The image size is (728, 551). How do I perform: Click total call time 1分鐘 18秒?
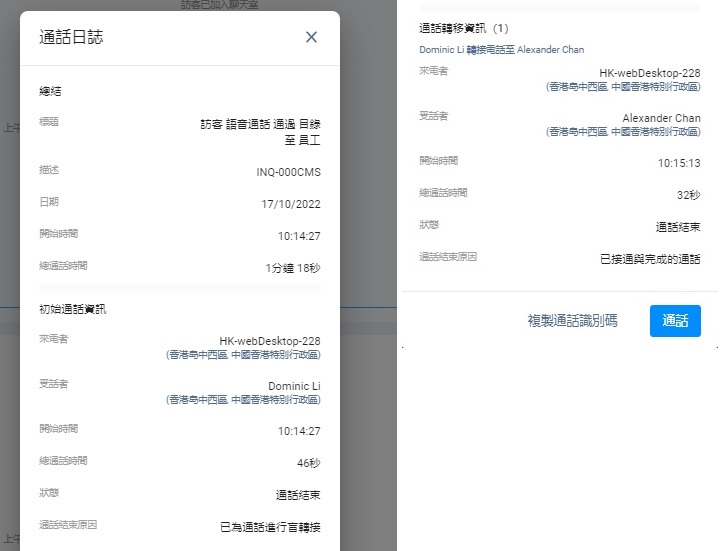point(292,268)
